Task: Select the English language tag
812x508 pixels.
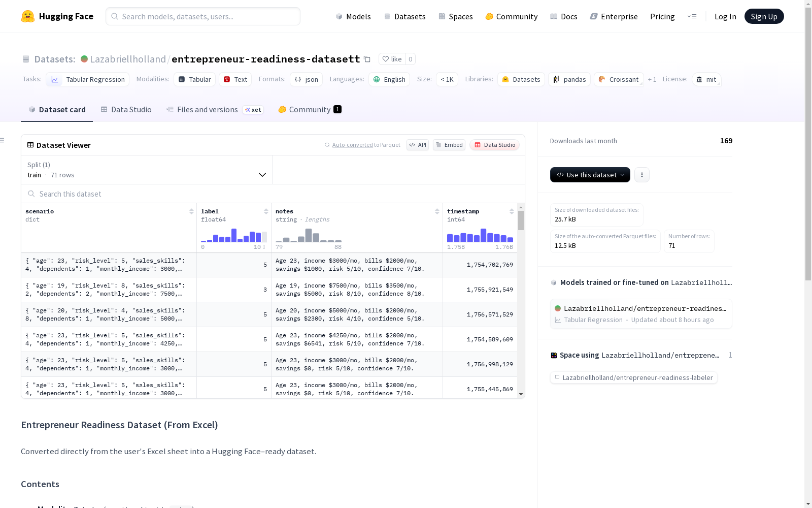Action: click(x=389, y=79)
